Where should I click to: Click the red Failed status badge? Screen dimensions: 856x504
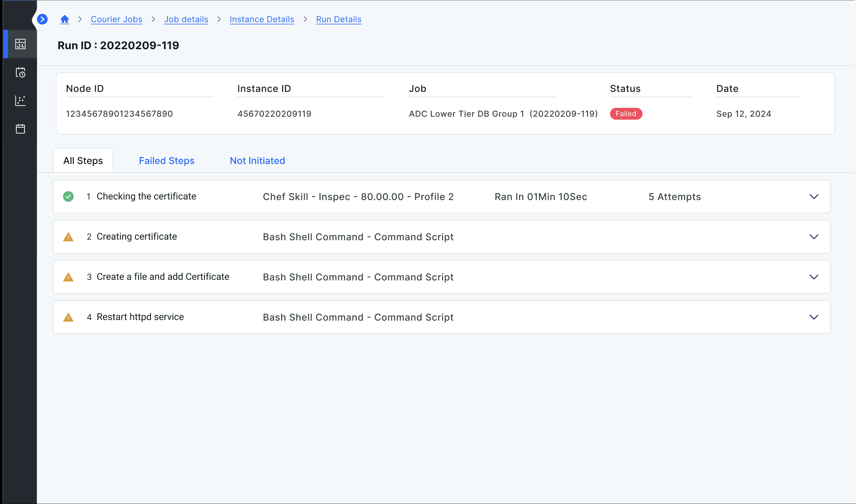(x=626, y=114)
